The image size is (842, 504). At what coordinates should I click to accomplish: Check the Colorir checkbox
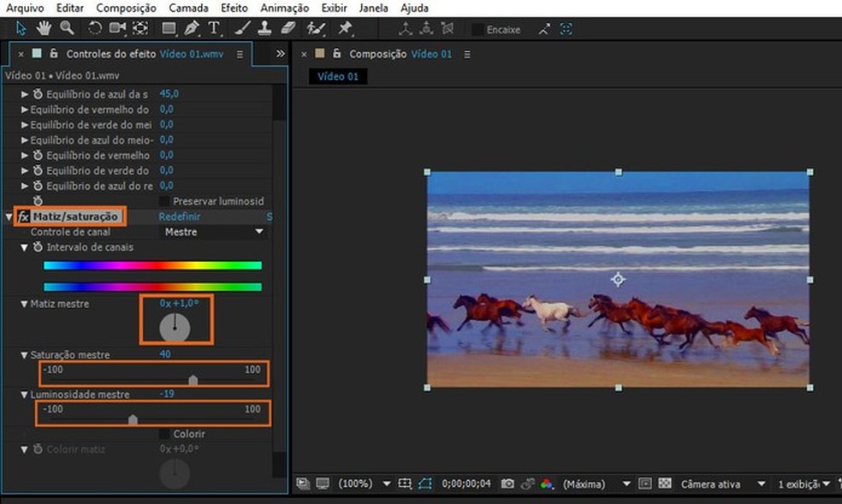point(164,434)
